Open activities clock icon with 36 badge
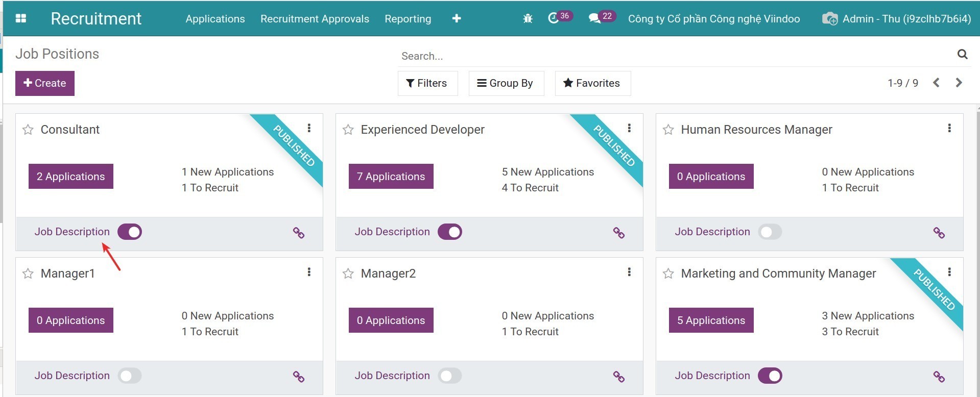The image size is (980, 397). pos(554,19)
